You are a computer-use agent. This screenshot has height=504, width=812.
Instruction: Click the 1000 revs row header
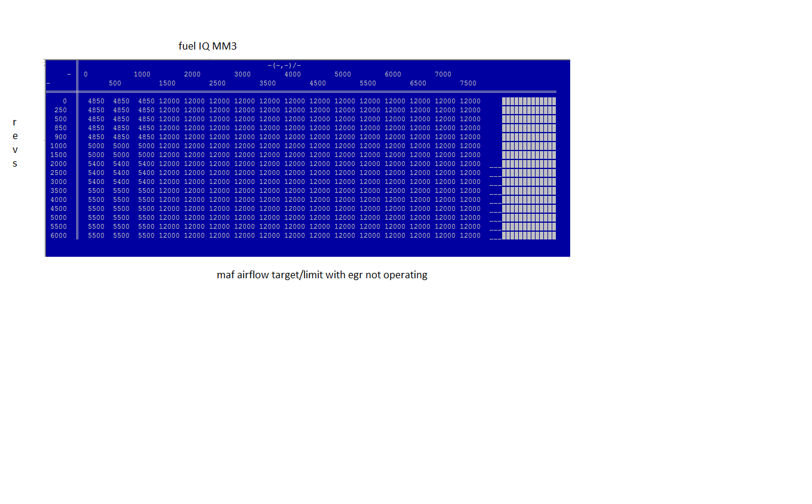[59, 146]
